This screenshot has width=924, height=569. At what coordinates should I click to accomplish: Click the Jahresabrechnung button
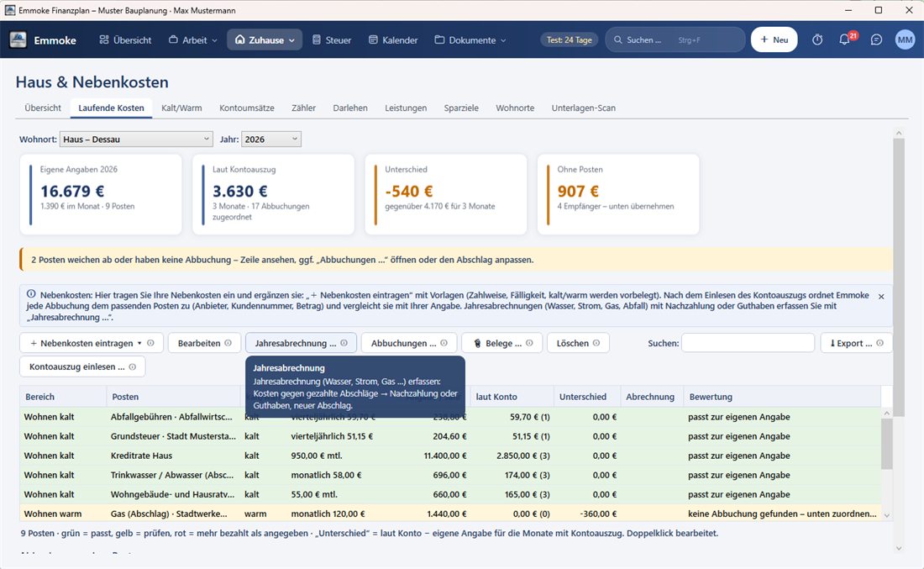coord(301,343)
